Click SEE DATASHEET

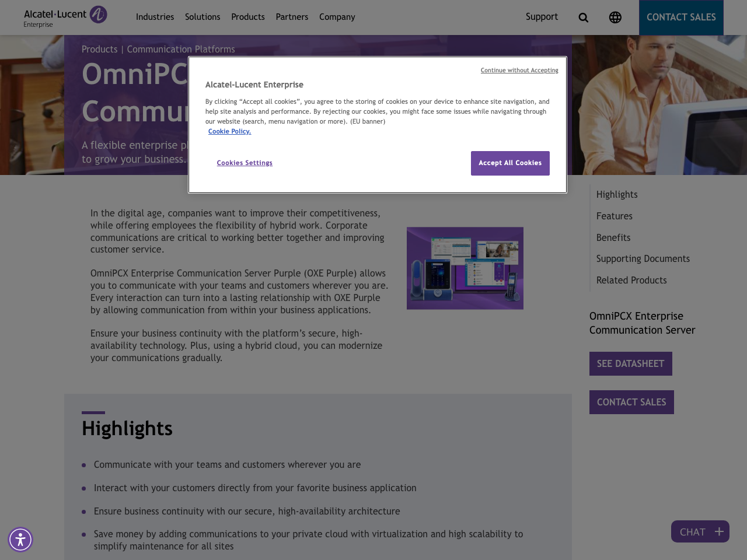click(x=630, y=363)
